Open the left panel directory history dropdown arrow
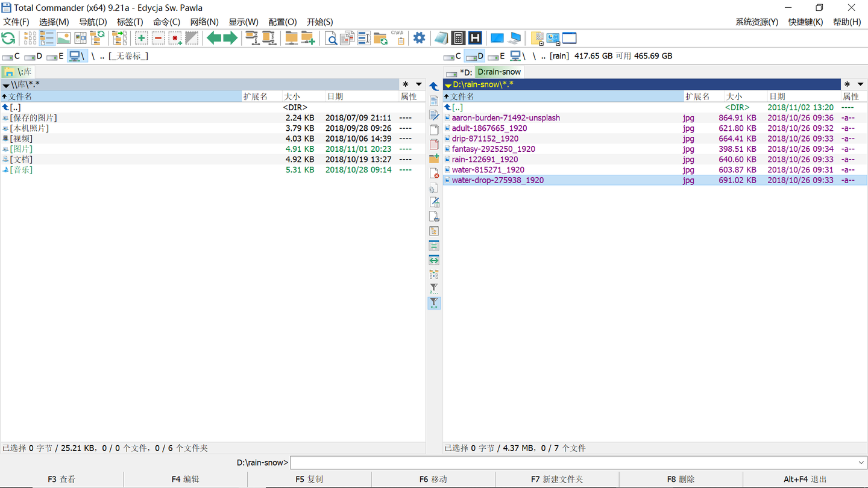The height and width of the screenshot is (488, 868). 419,84
